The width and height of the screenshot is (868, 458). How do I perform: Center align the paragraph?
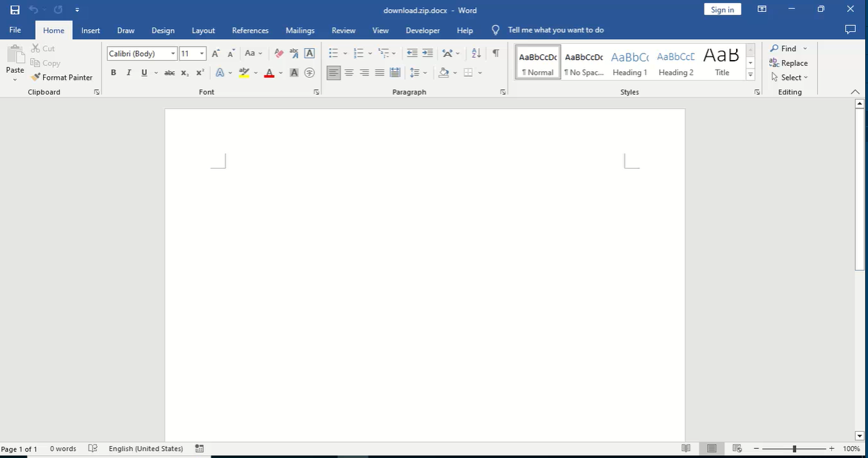pyautogui.click(x=349, y=73)
